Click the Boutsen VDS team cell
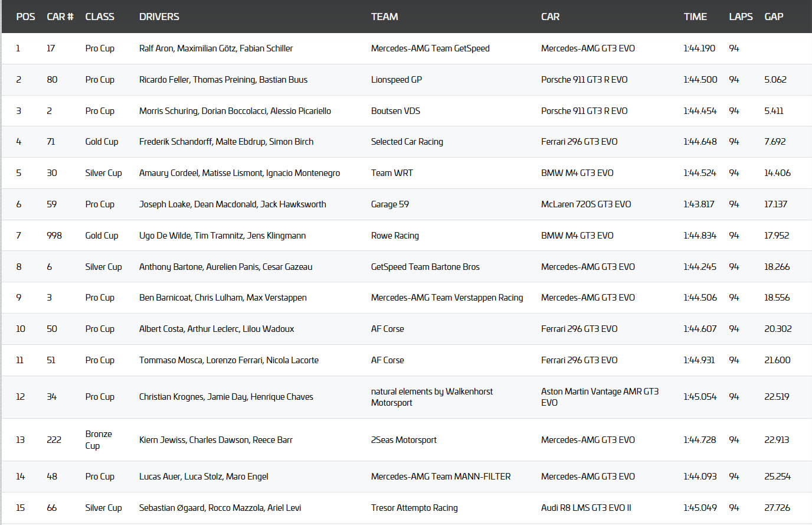This screenshot has height=525, width=812. 395,111
